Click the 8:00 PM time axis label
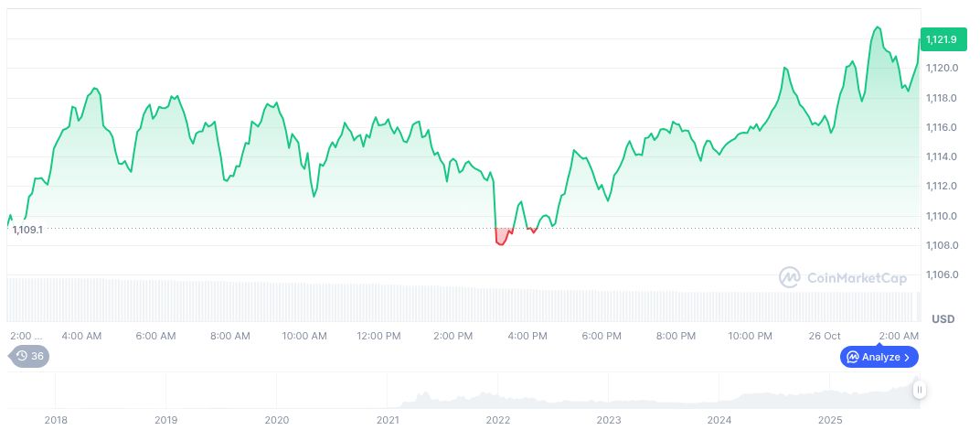This screenshot has width=980, height=430. coord(677,336)
